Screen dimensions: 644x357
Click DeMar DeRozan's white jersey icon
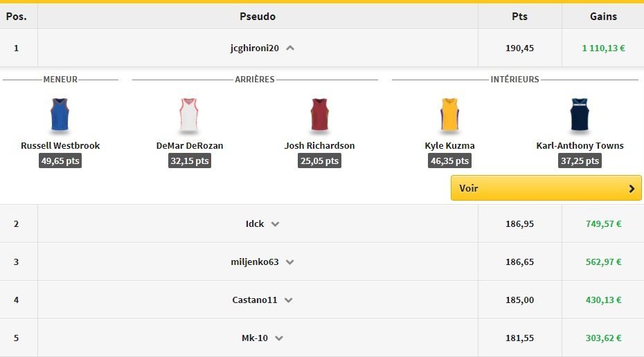(190, 115)
